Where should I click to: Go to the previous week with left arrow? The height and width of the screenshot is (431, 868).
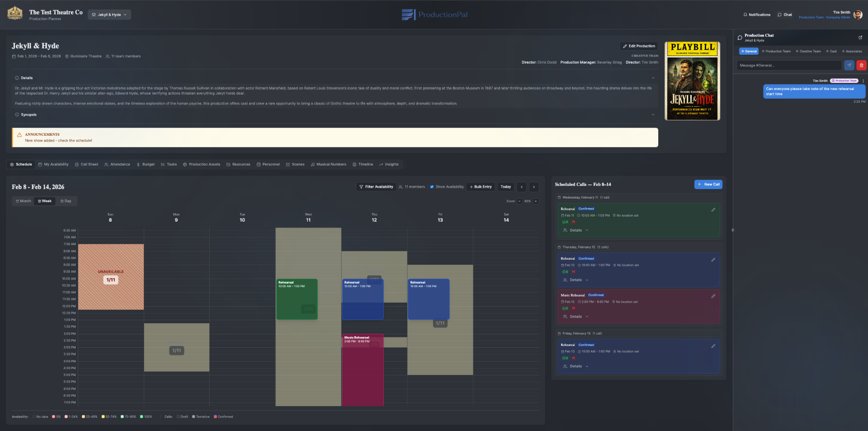point(522,187)
